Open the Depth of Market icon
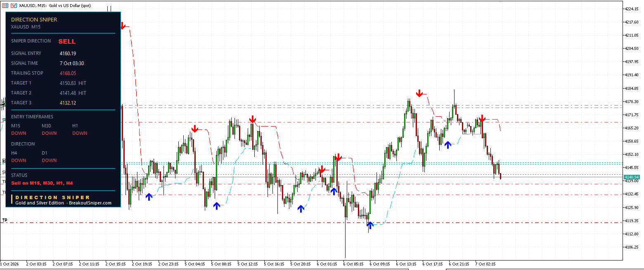Screen dimensions: 644x270 (x=5, y=5)
